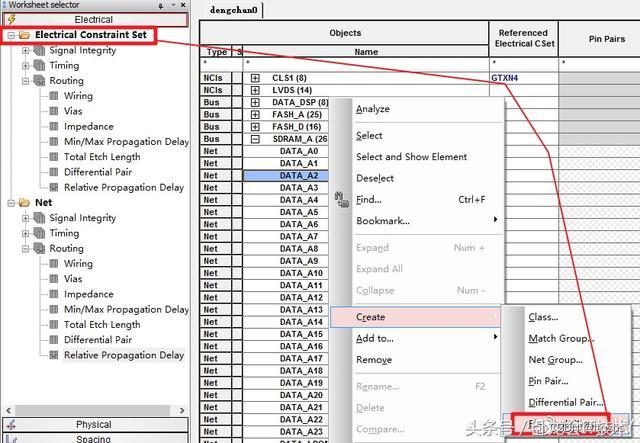The width and height of the screenshot is (640, 443).
Task: Expand the DATA_DSP (8) bus
Action: click(255, 102)
